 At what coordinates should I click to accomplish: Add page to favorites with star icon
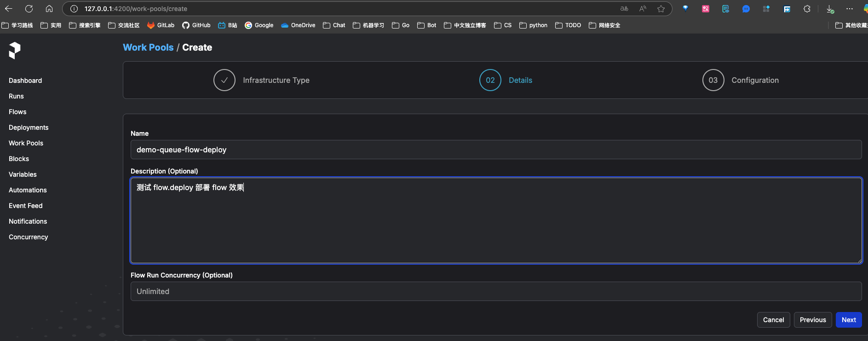pyautogui.click(x=661, y=9)
